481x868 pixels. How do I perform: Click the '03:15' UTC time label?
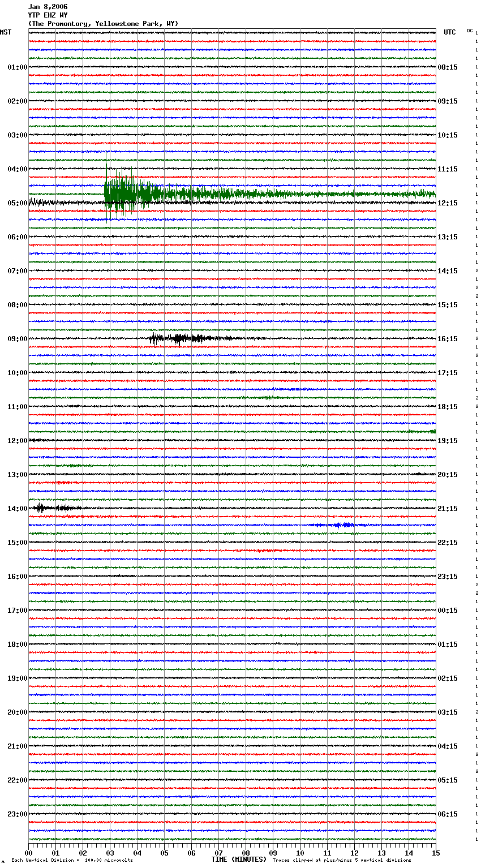[x=448, y=712]
